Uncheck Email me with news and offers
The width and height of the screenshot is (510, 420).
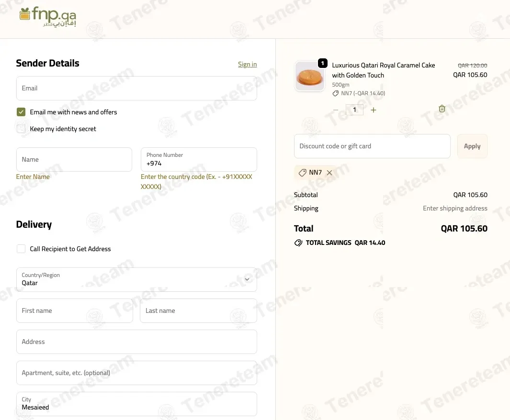[x=21, y=112]
